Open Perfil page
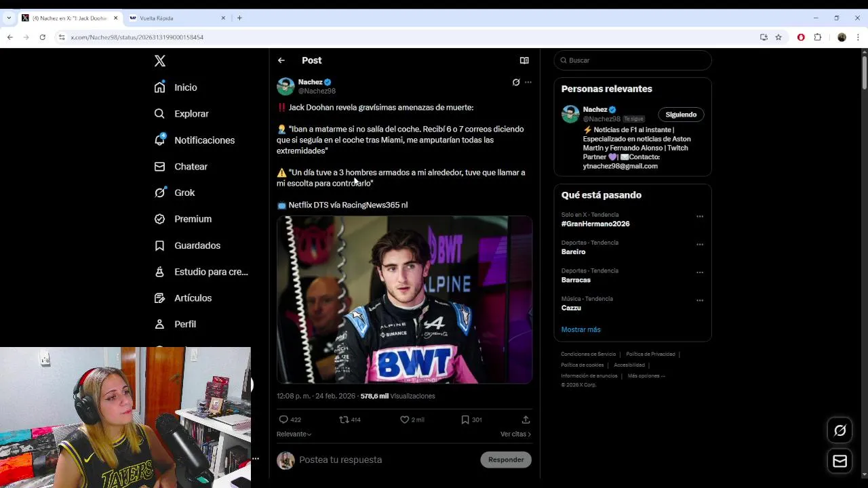868x488 pixels. coord(175,324)
